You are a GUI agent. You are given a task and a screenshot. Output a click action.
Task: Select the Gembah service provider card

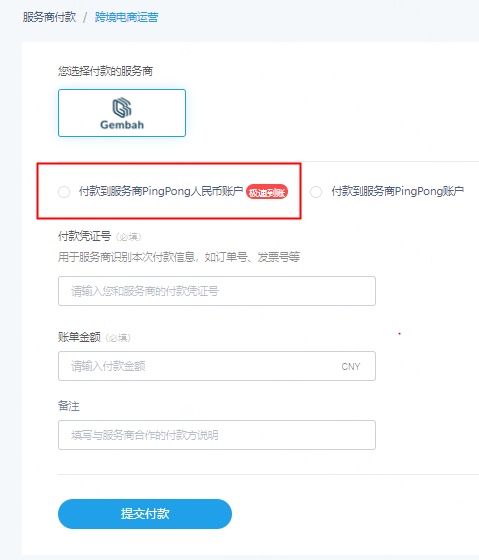point(122,113)
